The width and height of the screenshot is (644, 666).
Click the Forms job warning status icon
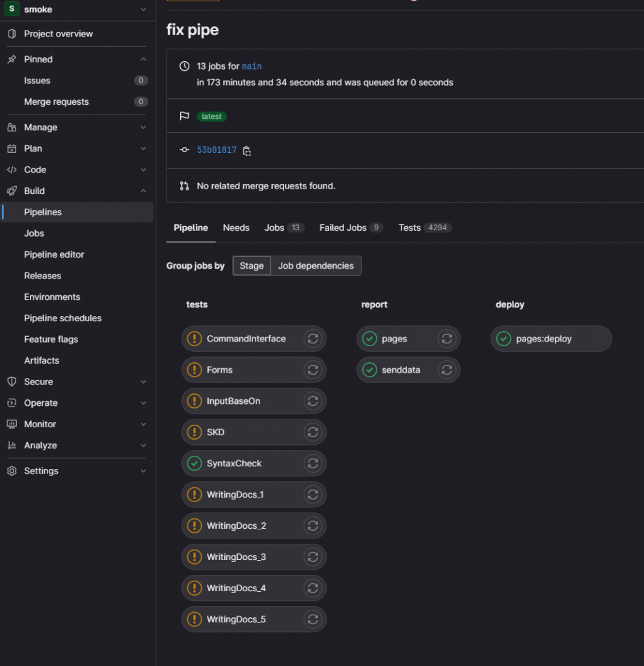tap(194, 370)
